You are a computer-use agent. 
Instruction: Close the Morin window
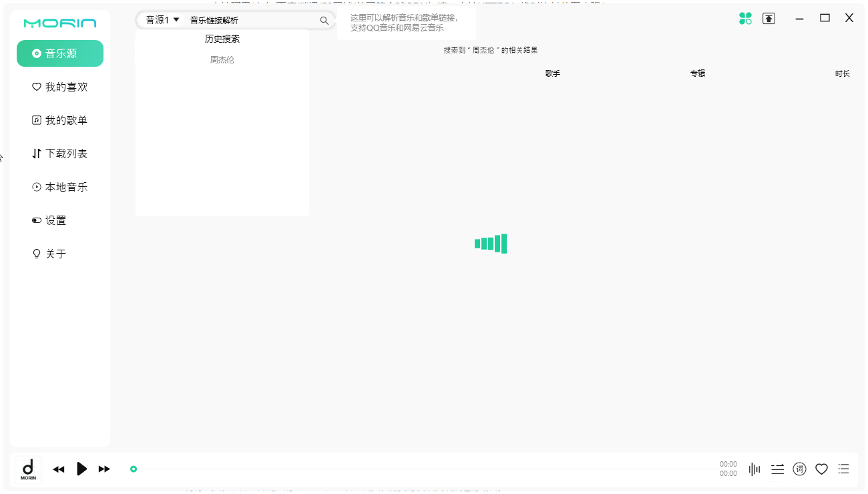point(849,18)
